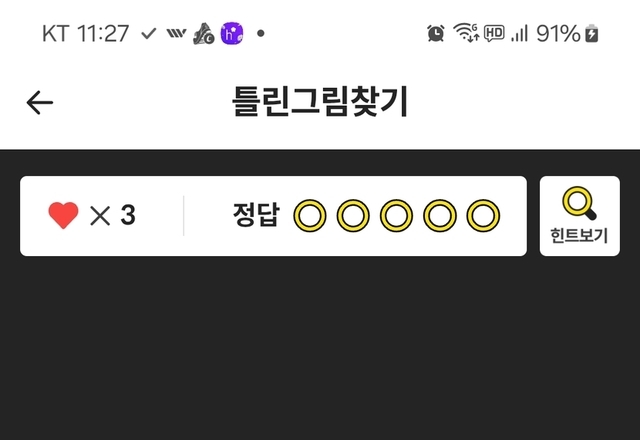Tap the checkmark notification icon
The image size is (640, 440).
coord(149,33)
